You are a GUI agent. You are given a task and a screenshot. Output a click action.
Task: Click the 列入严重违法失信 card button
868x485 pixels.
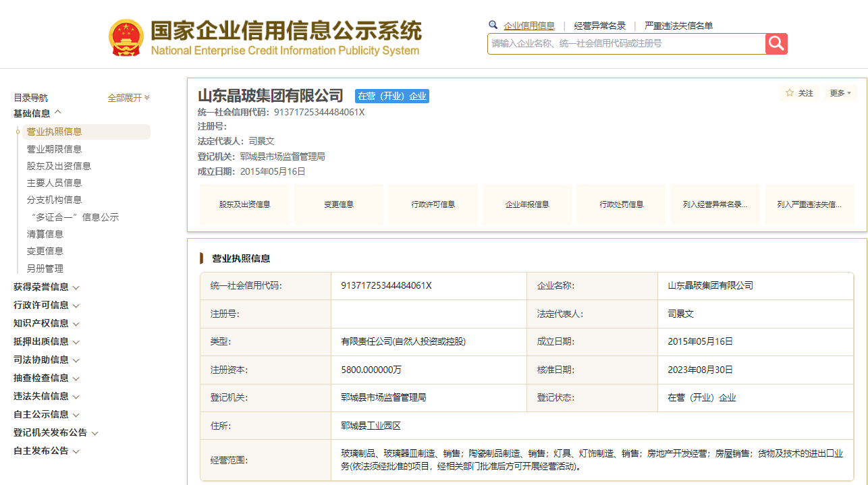[809, 204]
